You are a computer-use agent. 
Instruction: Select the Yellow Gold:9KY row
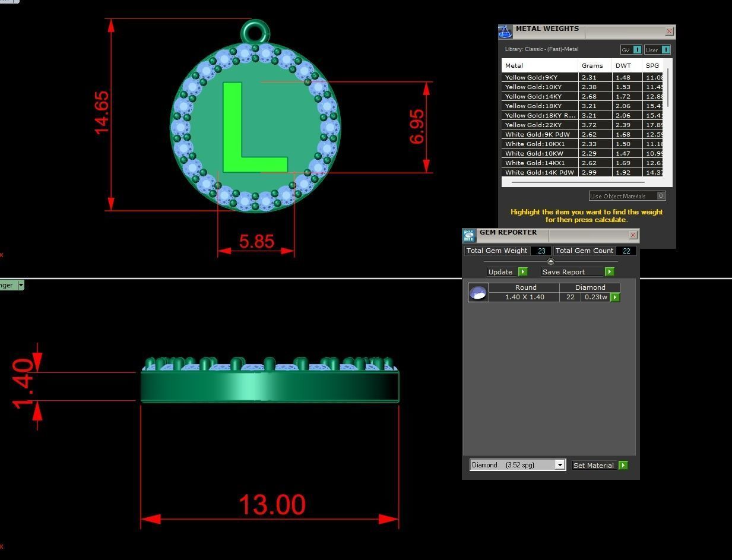coord(582,77)
